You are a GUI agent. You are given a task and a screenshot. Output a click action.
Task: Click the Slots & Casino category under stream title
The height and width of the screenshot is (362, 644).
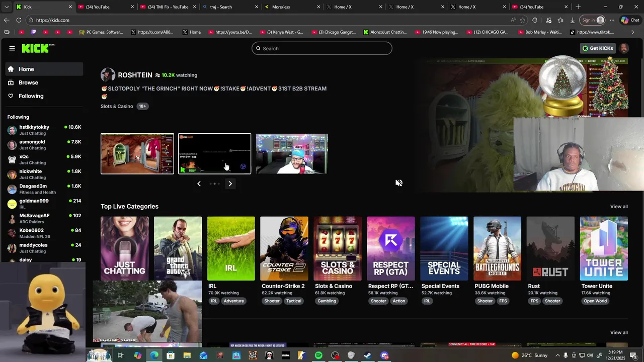[117, 106]
